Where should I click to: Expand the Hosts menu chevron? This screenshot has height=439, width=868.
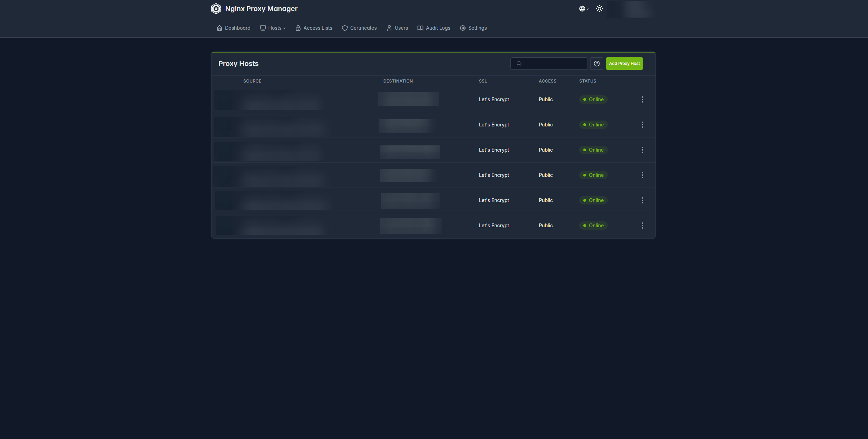click(284, 28)
